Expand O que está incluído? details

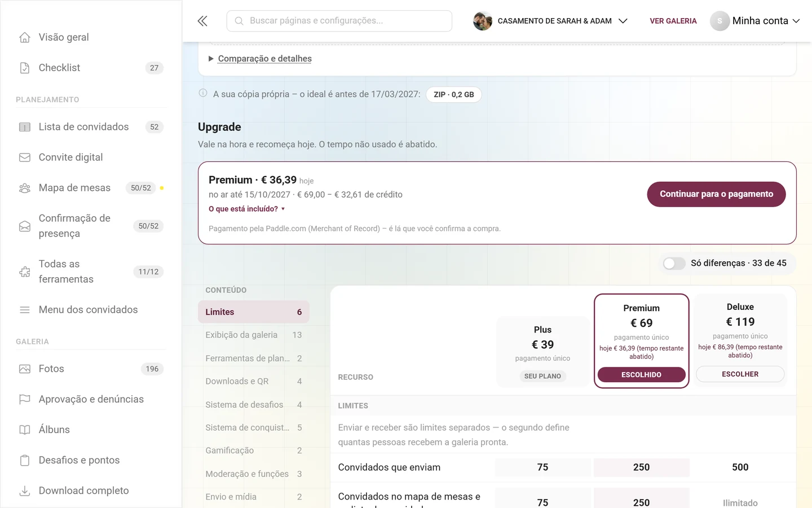(x=247, y=209)
